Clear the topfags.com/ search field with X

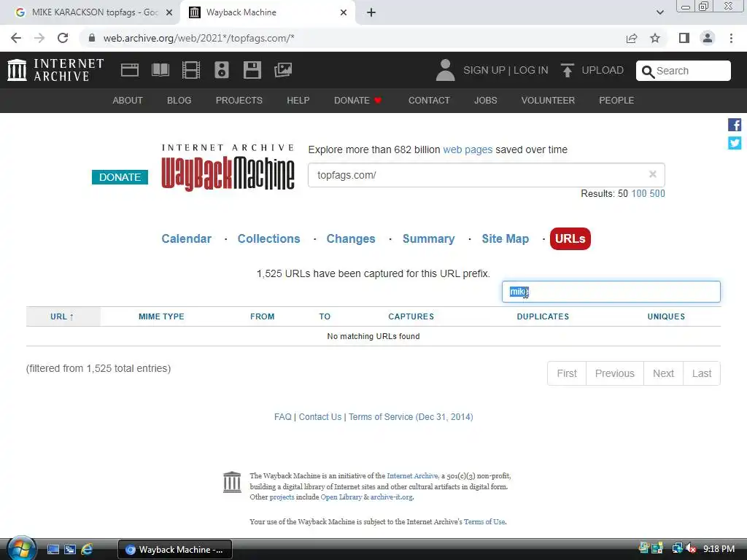tap(653, 174)
